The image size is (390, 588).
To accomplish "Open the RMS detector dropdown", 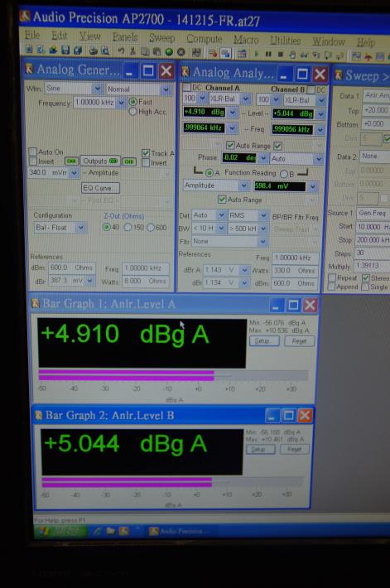I will [263, 215].
